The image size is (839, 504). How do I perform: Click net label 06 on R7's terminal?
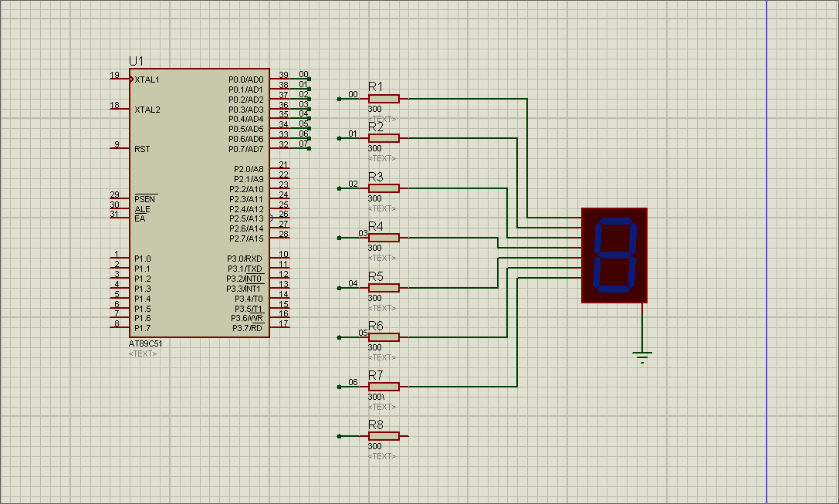pos(354,382)
